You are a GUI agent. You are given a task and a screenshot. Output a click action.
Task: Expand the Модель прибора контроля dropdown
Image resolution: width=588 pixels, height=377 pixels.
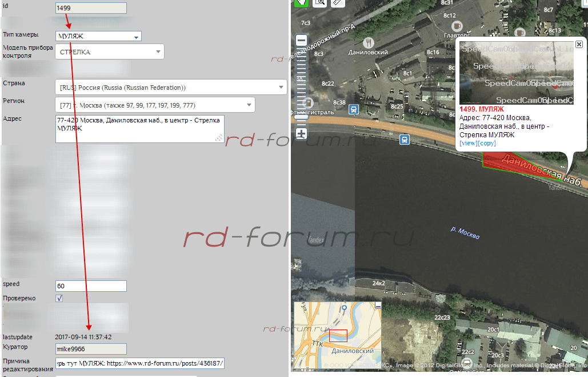click(x=110, y=52)
